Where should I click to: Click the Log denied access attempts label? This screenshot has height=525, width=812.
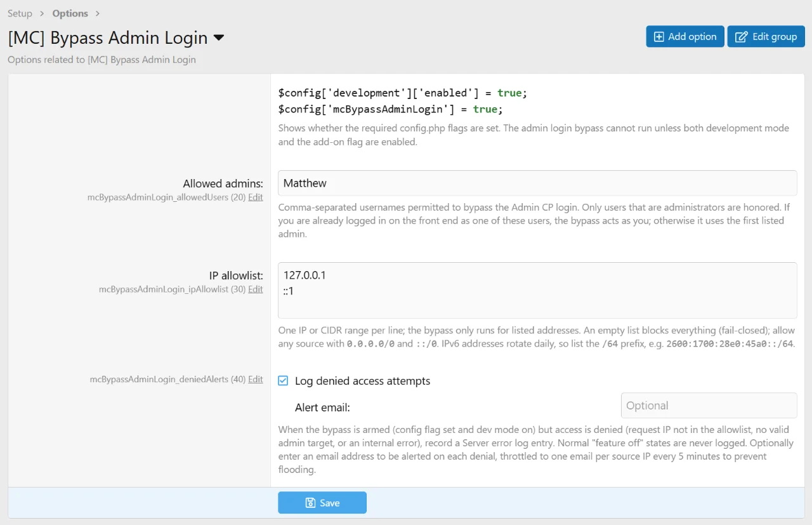coord(363,381)
